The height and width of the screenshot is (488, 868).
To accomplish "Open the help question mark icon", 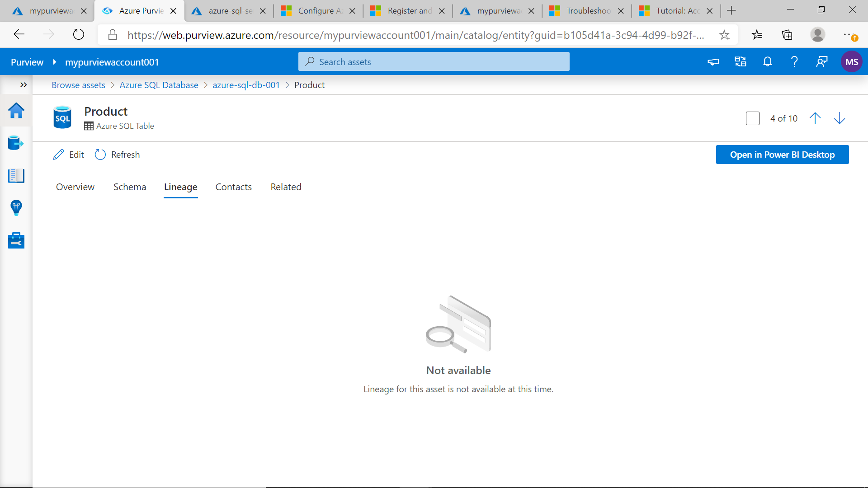I will click(x=794, y=62).
